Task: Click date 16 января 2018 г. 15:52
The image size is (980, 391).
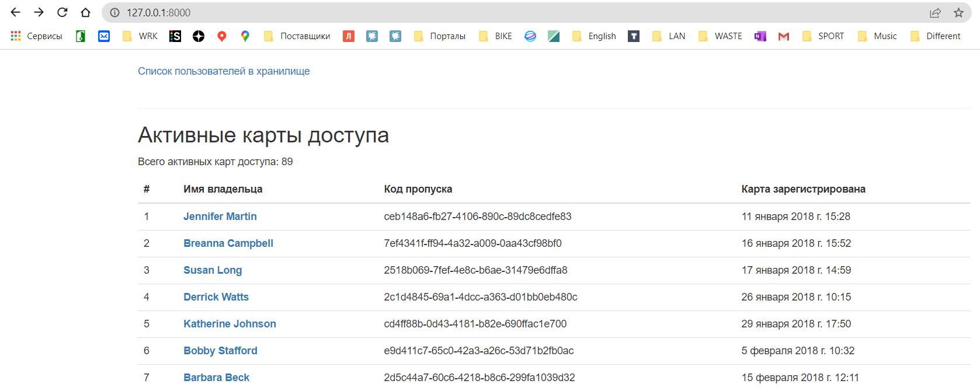Action: [x=797, y=243]
